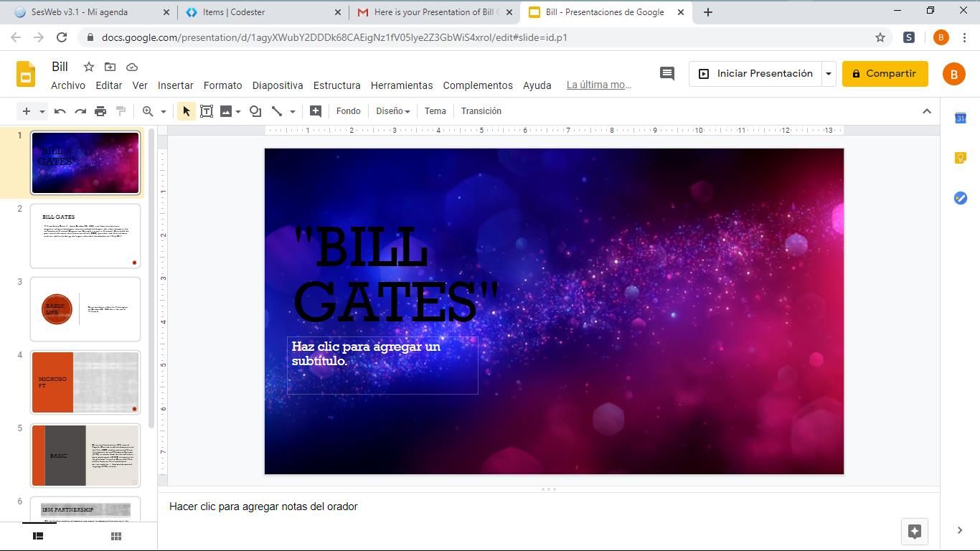
Task: Go to Google Slides home logo
Action: [x=26, y=74]
